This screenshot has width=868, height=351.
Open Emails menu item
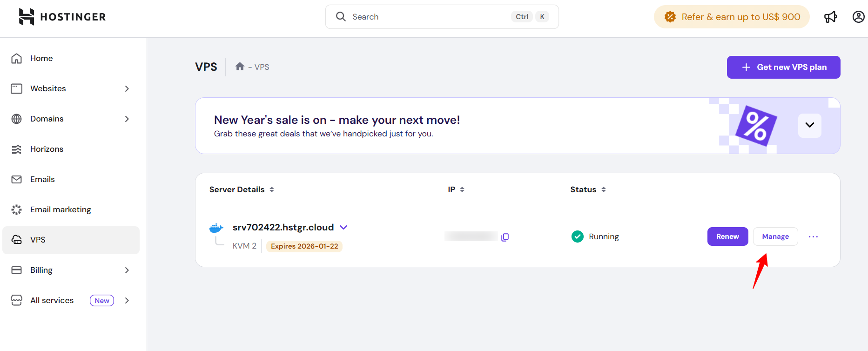(71, 179)
